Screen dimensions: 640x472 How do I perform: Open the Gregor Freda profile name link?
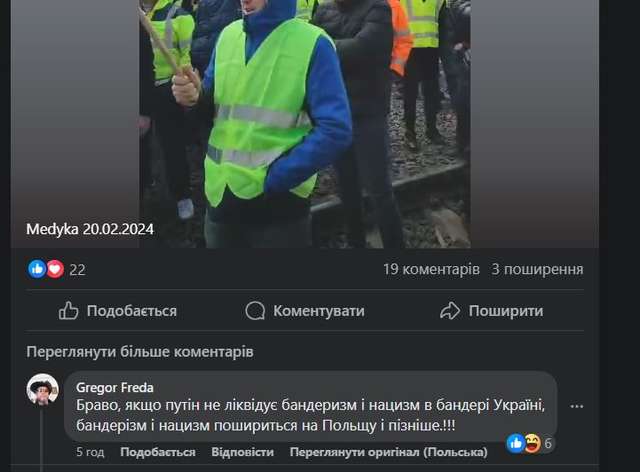(115, 387)
